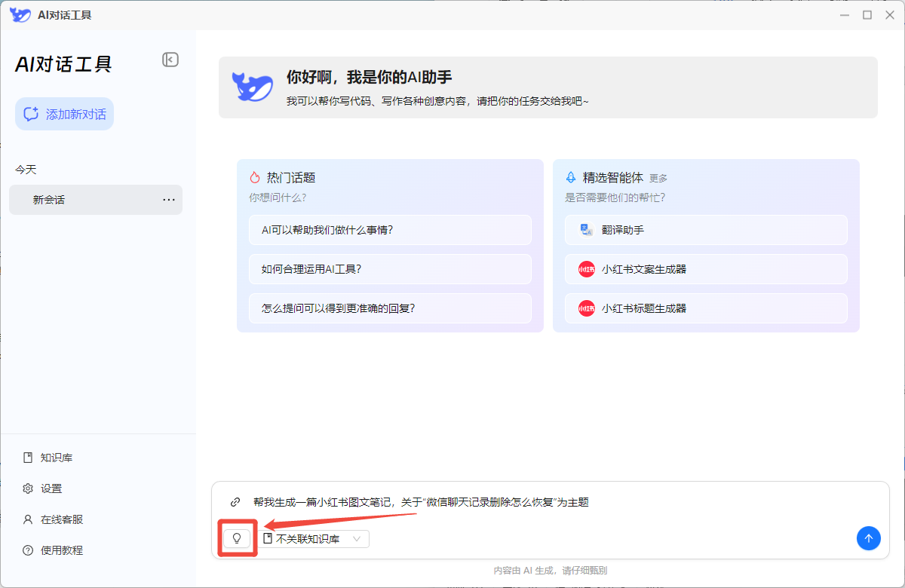
Task: Click the 知识库 book icon
Action: pos(28,458)
